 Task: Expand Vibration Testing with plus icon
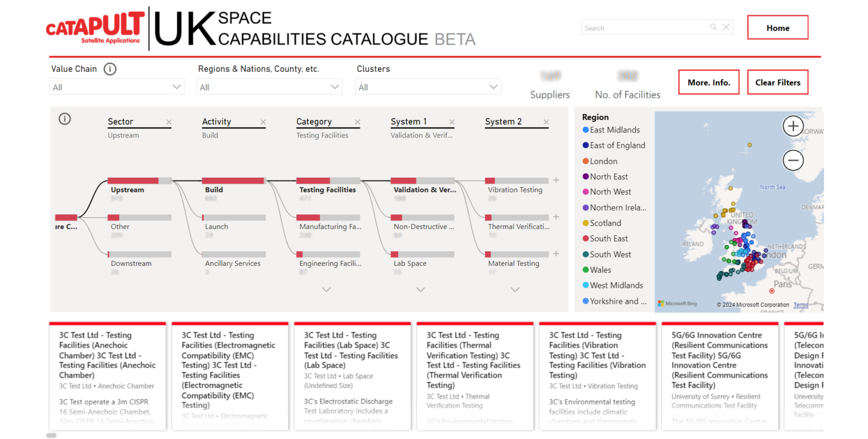click(x=556, y=180)
